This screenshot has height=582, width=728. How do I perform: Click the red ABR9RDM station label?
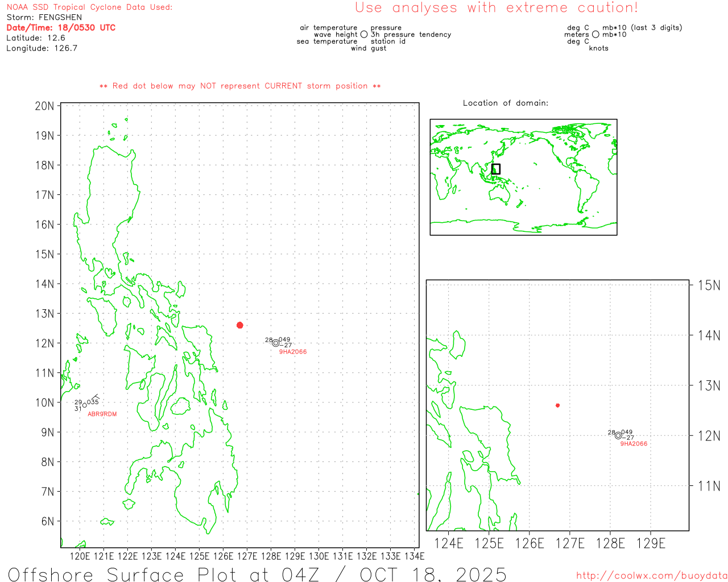click(x=102, y=414)
